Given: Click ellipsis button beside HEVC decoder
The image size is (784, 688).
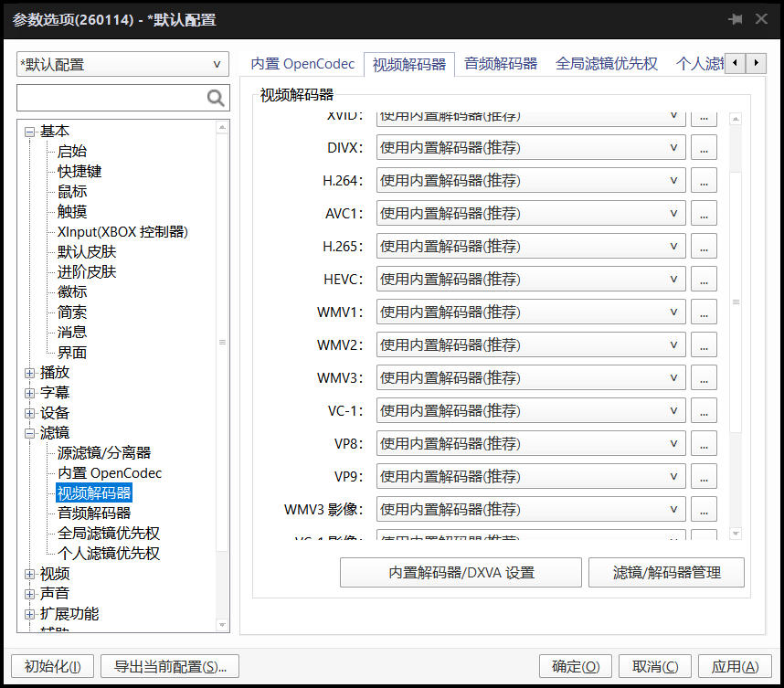Looking at the screenshot, I should pyautogui.click(x=703, y=280).
